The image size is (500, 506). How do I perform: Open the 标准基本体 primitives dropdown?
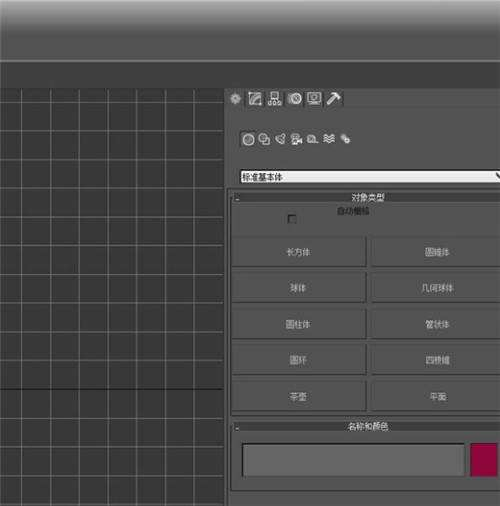pyautogui.click(x=370, y=177)
